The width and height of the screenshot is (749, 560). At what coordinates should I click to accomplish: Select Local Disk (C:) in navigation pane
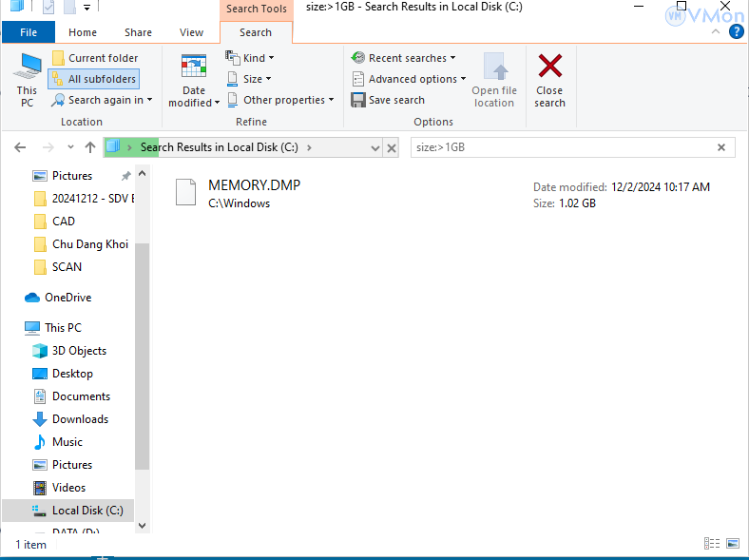87,511
